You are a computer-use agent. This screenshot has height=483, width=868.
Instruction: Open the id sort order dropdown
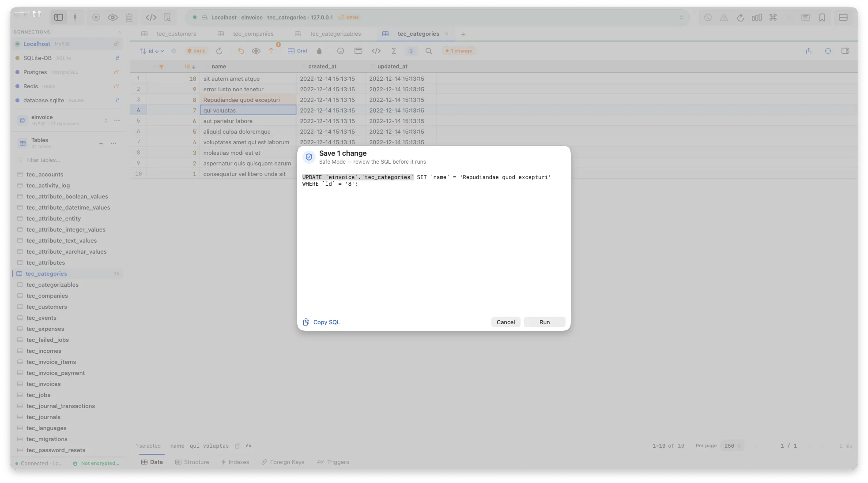152,51
